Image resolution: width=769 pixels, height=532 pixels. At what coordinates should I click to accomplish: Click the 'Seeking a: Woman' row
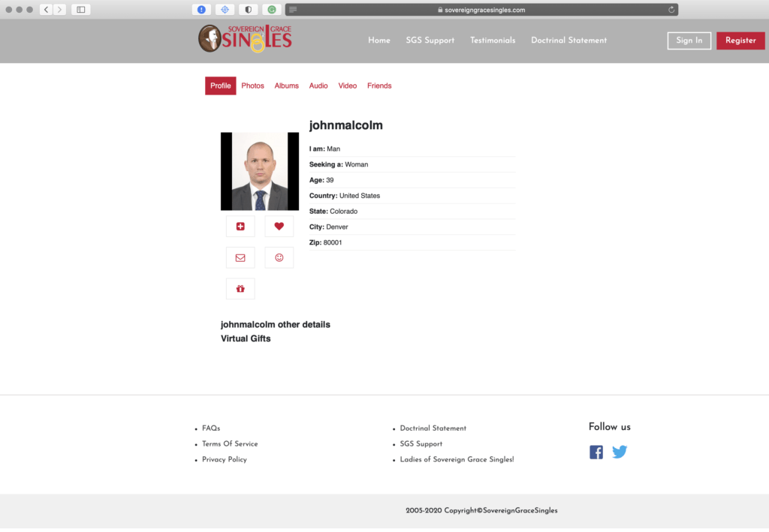(x=412, y=164)
